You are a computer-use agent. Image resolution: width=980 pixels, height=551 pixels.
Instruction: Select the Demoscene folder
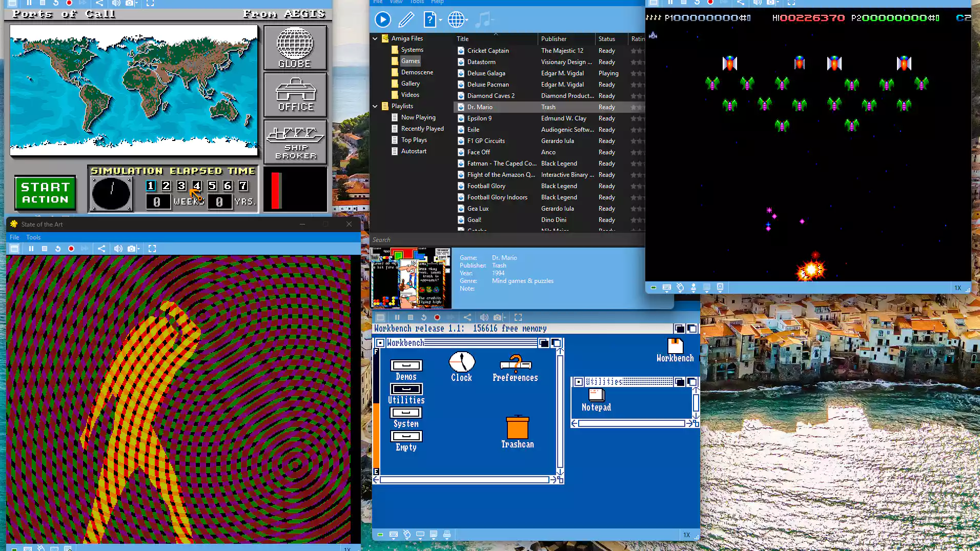pos(417,72)
